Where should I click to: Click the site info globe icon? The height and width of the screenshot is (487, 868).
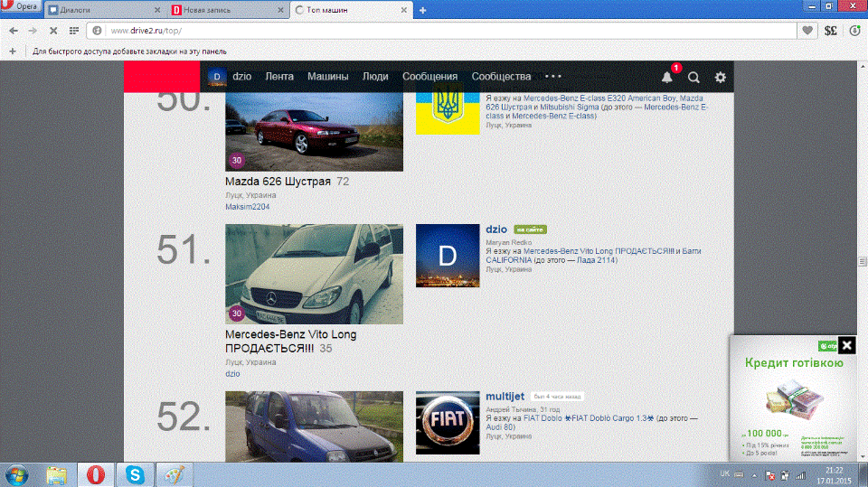point(97,31)
